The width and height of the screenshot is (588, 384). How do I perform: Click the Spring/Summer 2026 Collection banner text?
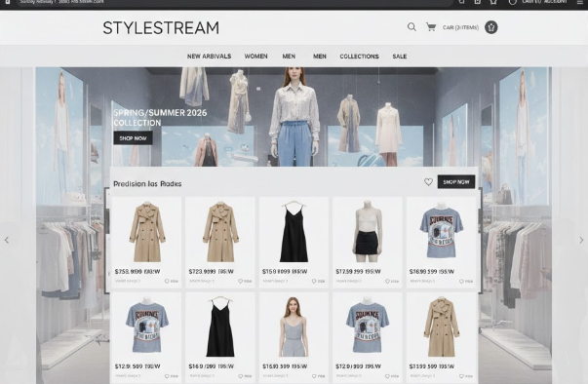[x=160, y=118]
